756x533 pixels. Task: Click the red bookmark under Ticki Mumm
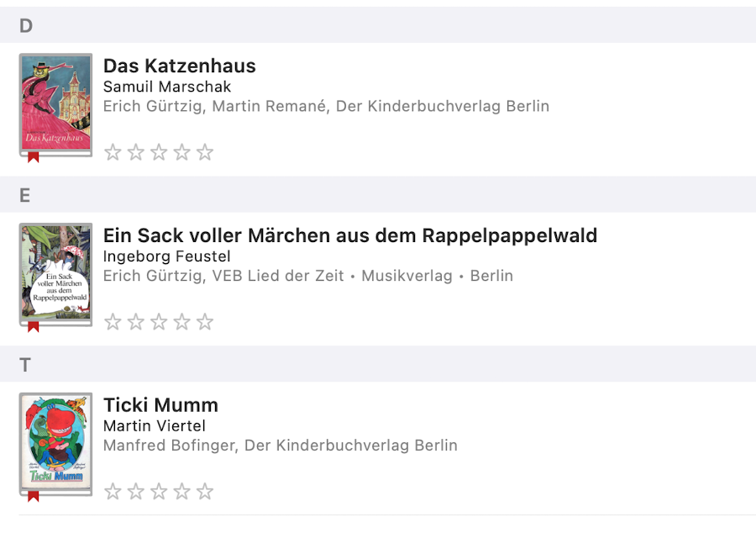(x=34, y=497)
